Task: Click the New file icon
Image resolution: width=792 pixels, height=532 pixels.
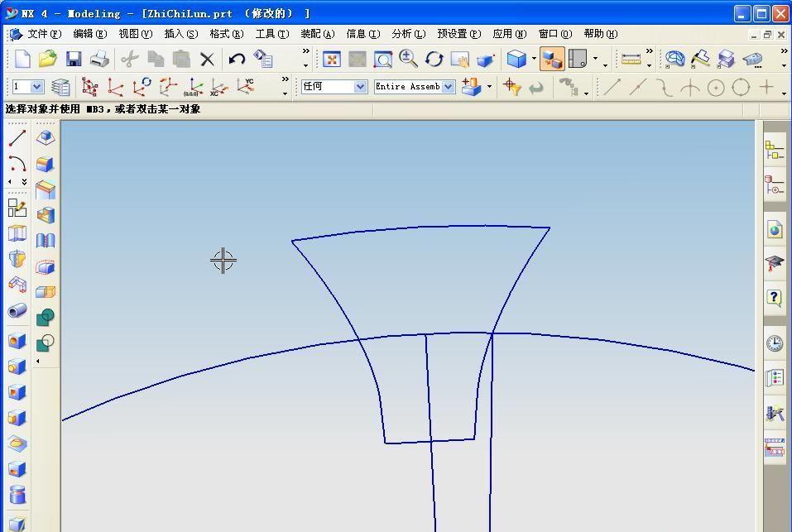Action: (22, 59)
